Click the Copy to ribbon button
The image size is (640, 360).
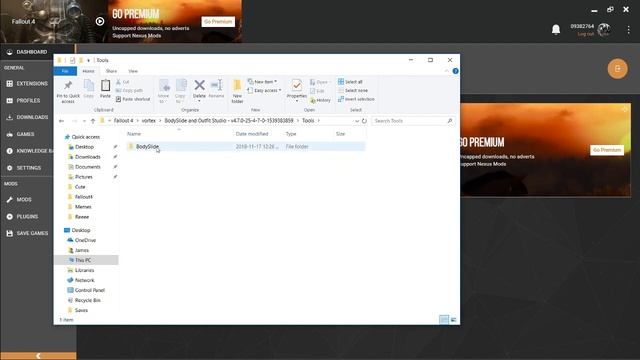click(180, 91)
